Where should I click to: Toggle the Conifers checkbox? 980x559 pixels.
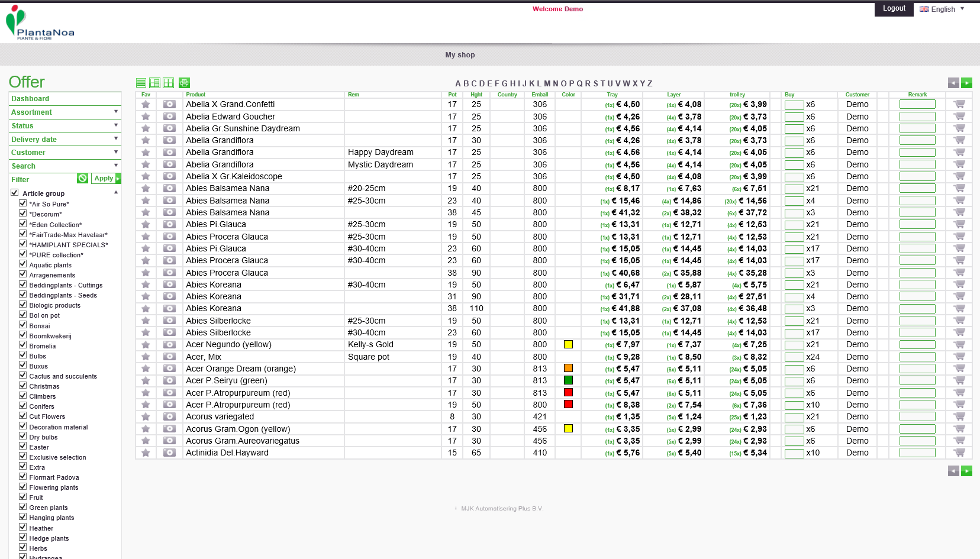(x=23, y=405)
